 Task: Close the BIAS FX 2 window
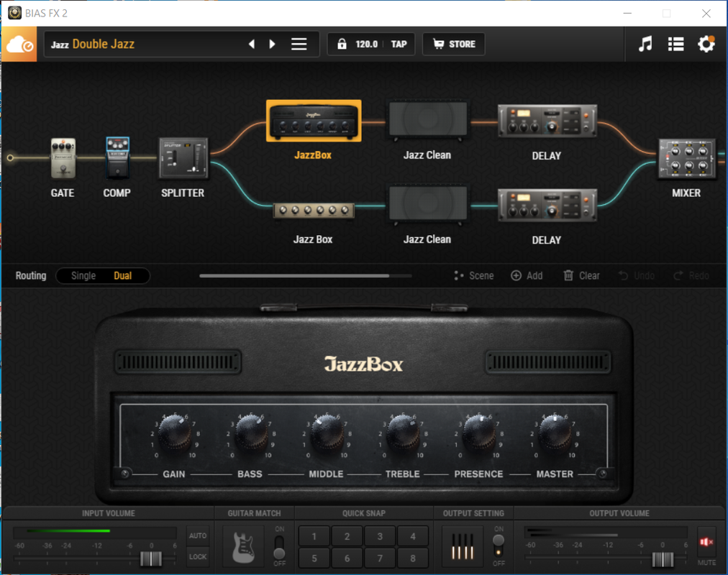coord(706,14)
